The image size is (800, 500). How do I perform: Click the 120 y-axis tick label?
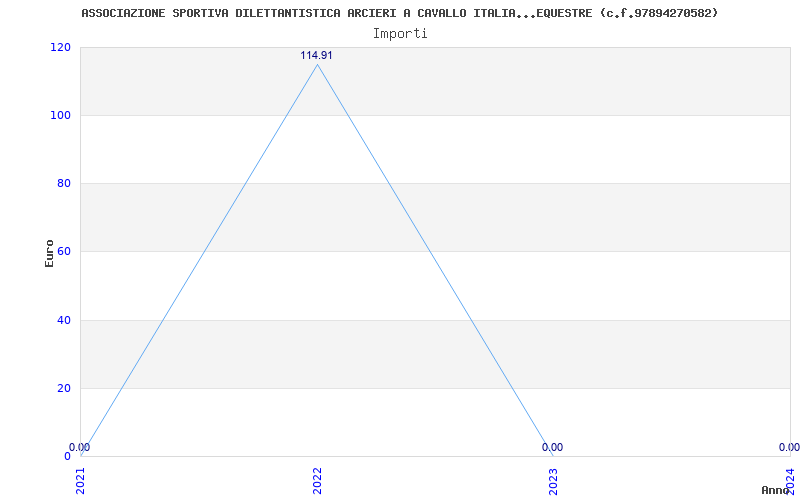[60, 47]
